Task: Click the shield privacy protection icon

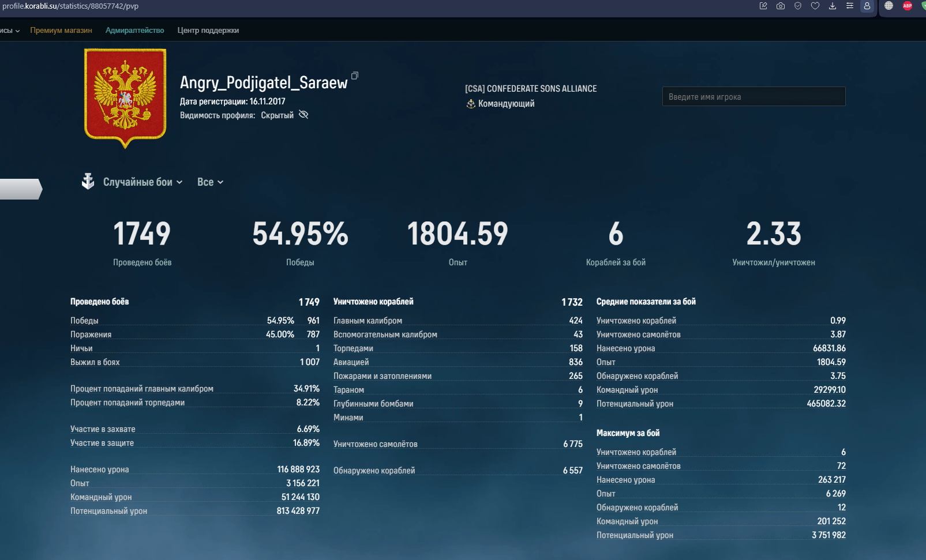Action: 798,6
